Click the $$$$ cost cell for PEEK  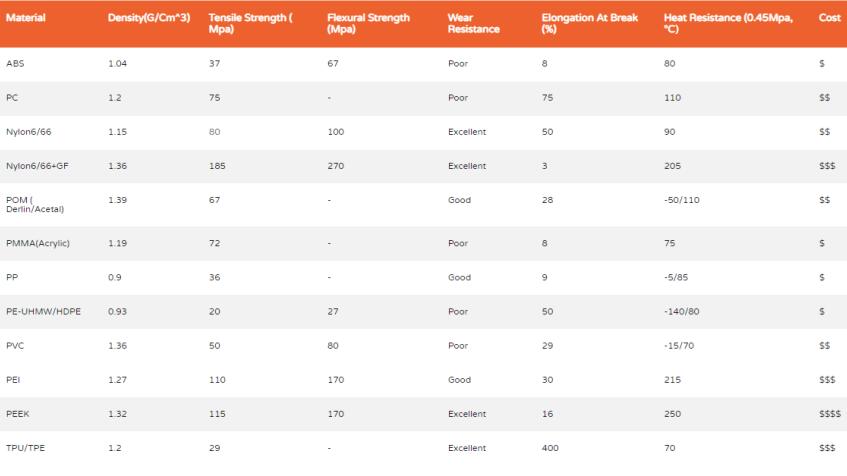pos(830,414)
